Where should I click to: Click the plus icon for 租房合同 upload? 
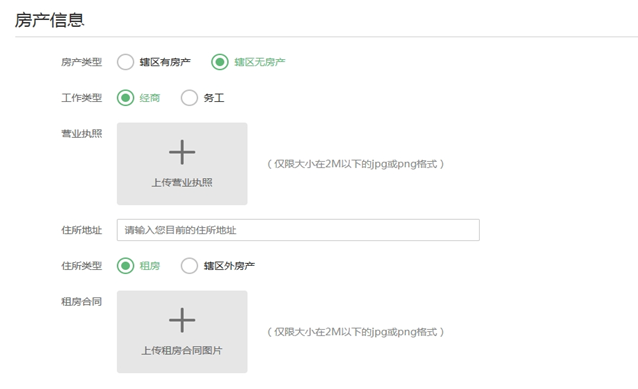[x=182, y=320]
